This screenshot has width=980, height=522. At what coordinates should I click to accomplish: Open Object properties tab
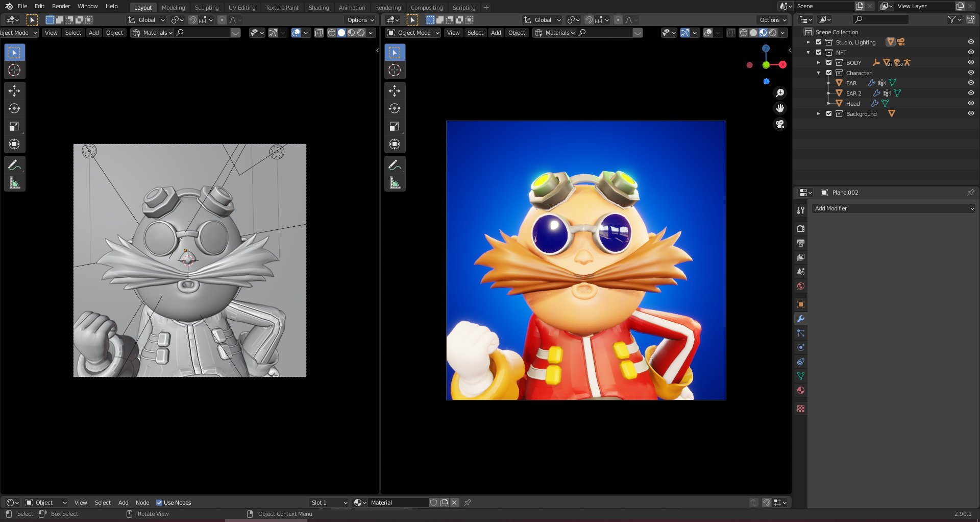[801, 304]
